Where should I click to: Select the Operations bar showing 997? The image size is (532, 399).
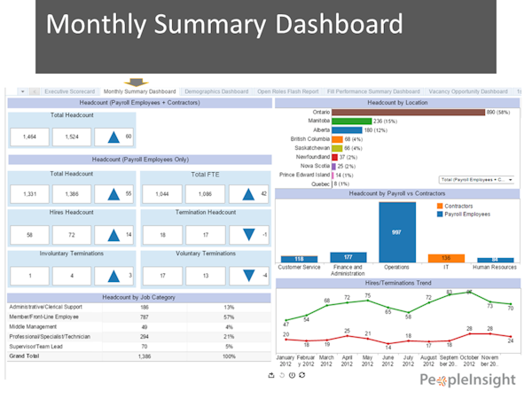click(x=397, y=232)
